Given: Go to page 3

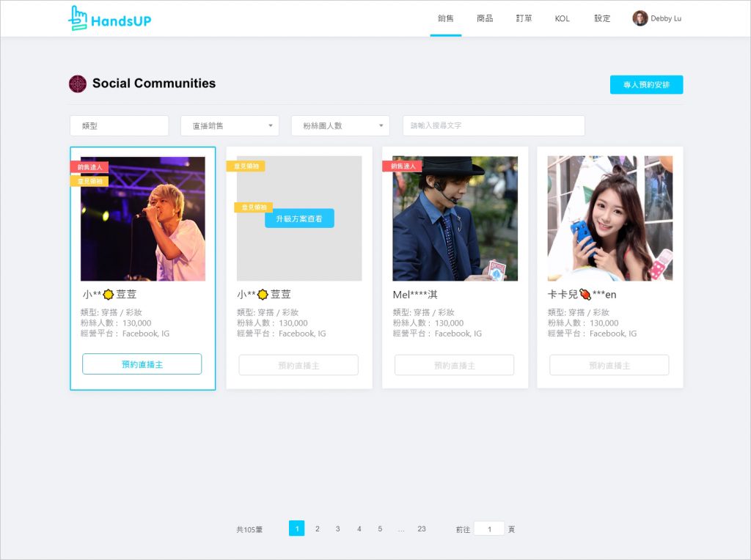Looking at the screenshot, I should coord(337,528).
